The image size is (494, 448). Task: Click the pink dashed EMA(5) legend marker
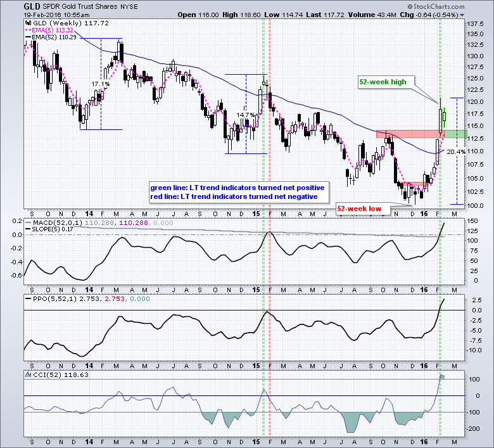28,30
